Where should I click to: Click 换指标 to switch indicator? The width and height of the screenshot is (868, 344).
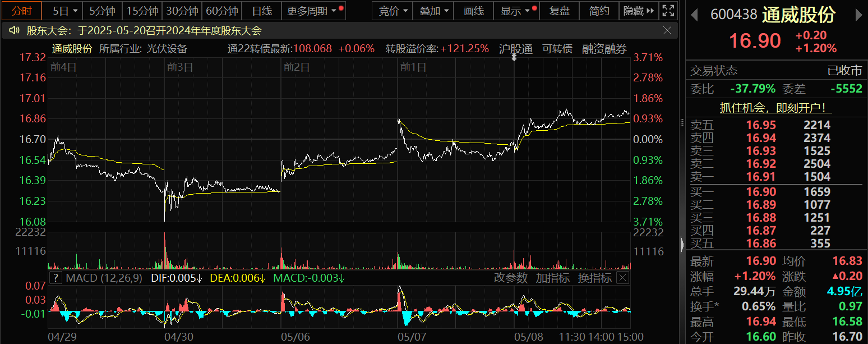(595, 278)
